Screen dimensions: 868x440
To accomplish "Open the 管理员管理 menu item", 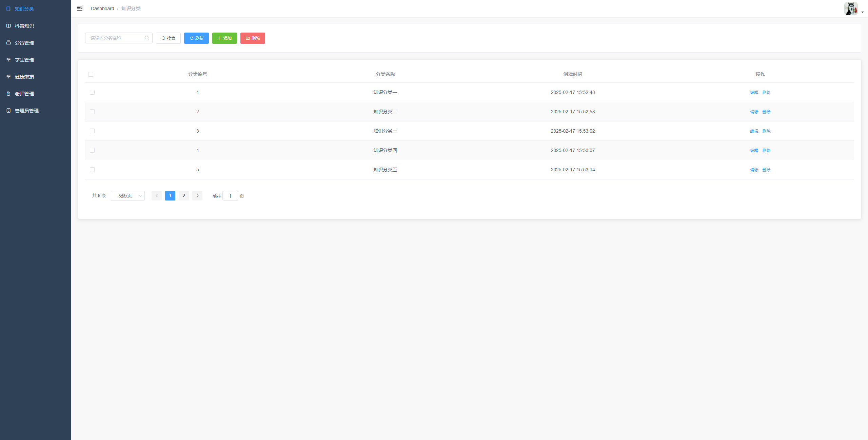I will point(36,111).
